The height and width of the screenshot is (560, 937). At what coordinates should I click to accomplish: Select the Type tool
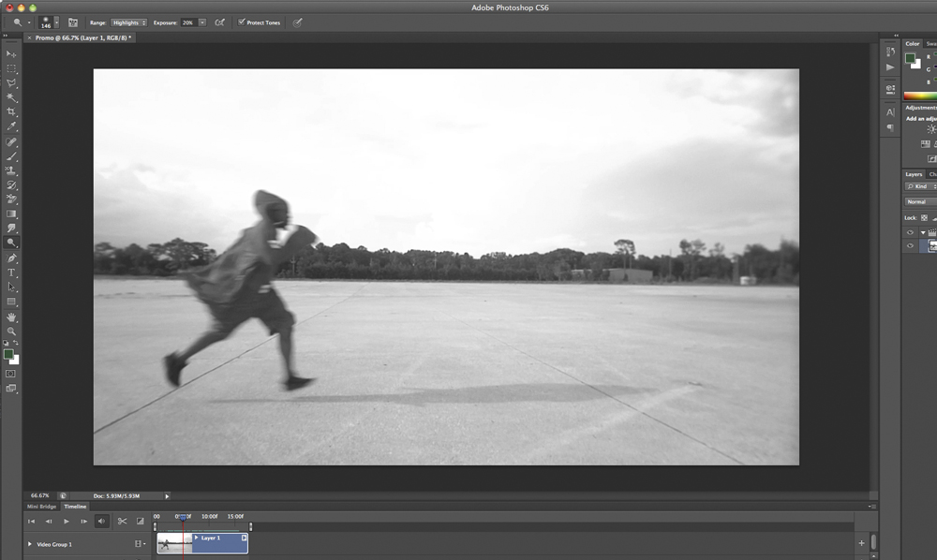tap(11, 273)
